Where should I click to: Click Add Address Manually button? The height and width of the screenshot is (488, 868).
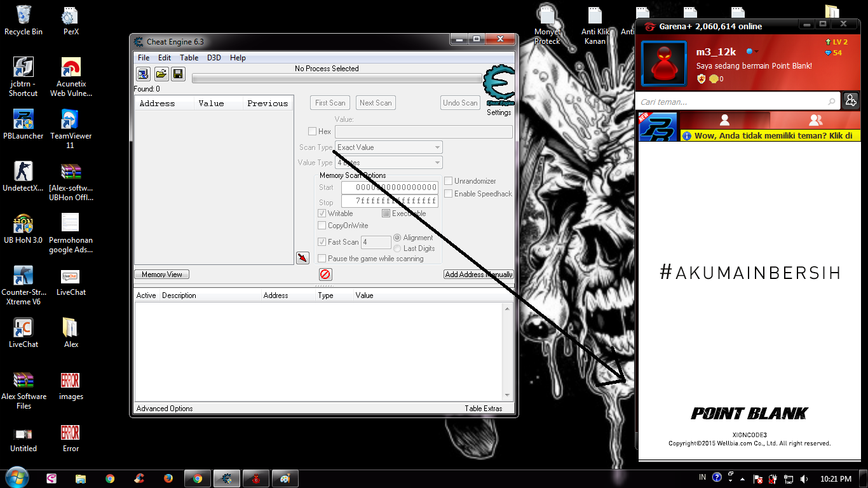coord(478,274)
